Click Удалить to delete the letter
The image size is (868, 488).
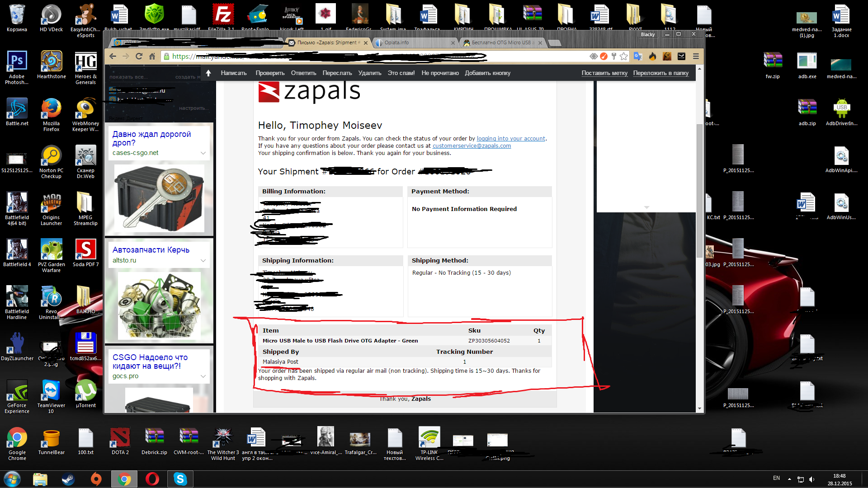370,73
